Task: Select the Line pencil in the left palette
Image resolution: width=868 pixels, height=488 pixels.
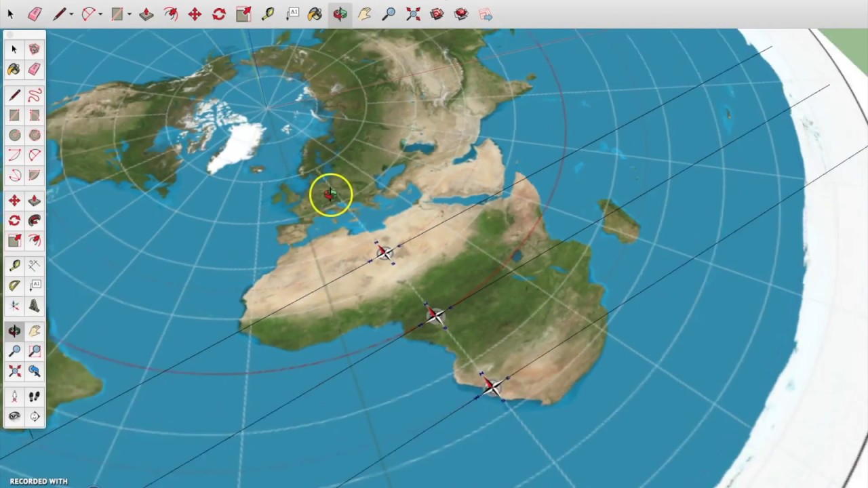Action: pos(14,96)
